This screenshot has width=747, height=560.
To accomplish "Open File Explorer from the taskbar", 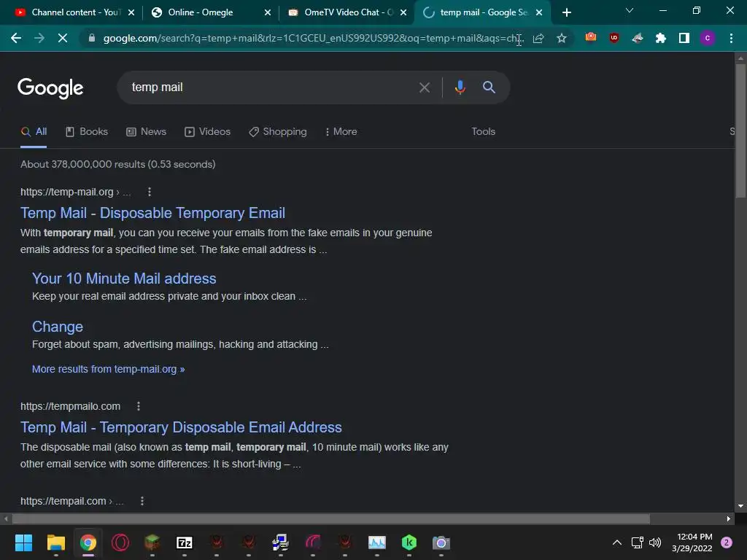I will tap(55, 542).
